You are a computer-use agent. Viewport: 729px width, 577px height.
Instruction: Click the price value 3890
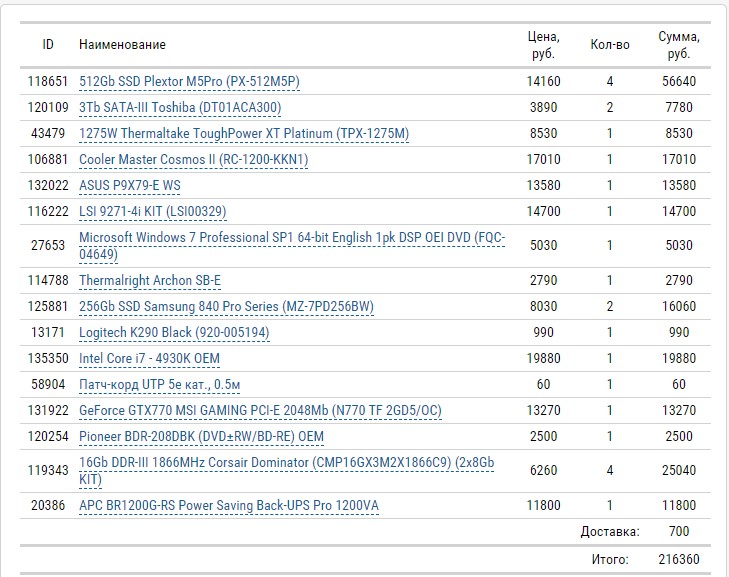[543, 107]
